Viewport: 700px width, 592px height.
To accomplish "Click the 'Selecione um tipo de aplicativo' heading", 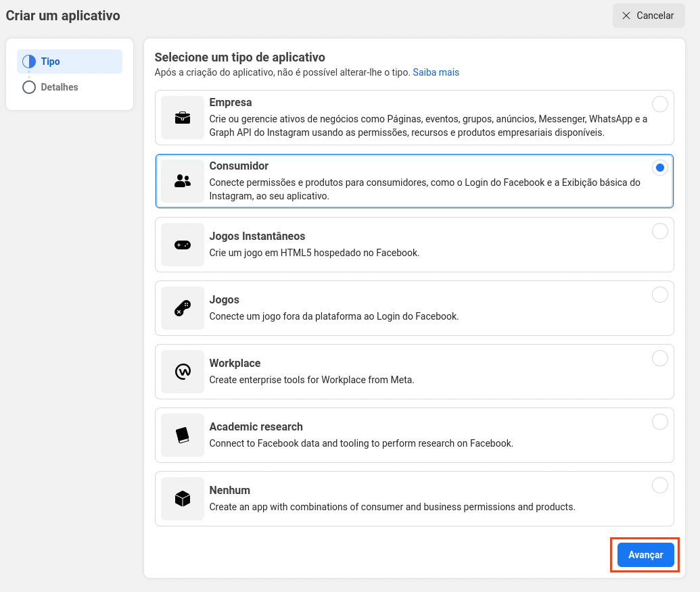I will tap(239, 57).
